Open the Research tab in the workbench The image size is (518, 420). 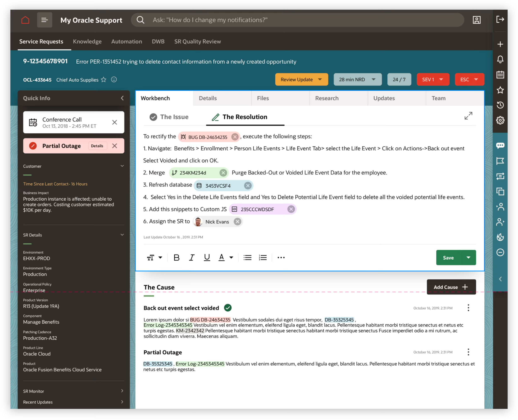(x=327, y=98)
